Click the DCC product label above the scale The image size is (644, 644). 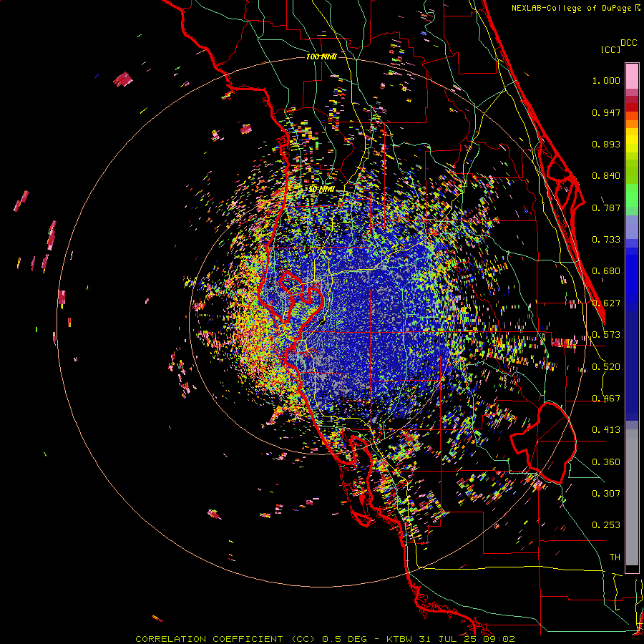coord(628,43)
